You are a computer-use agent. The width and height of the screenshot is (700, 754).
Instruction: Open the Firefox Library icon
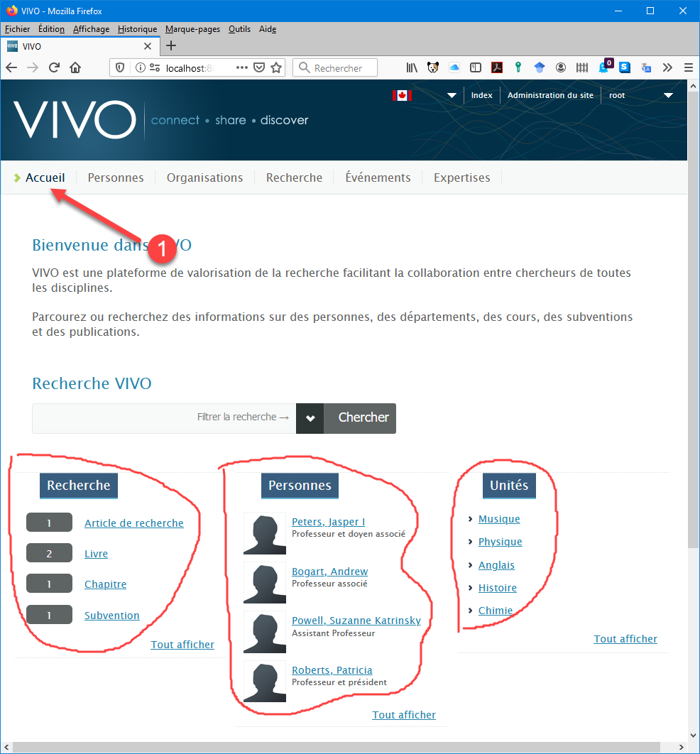coord(412,67)
